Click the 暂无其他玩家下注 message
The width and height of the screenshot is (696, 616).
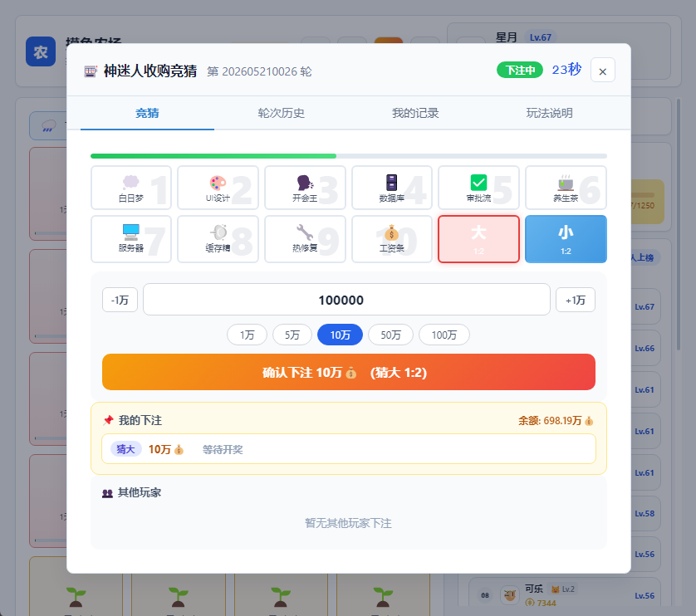[349, 523]
